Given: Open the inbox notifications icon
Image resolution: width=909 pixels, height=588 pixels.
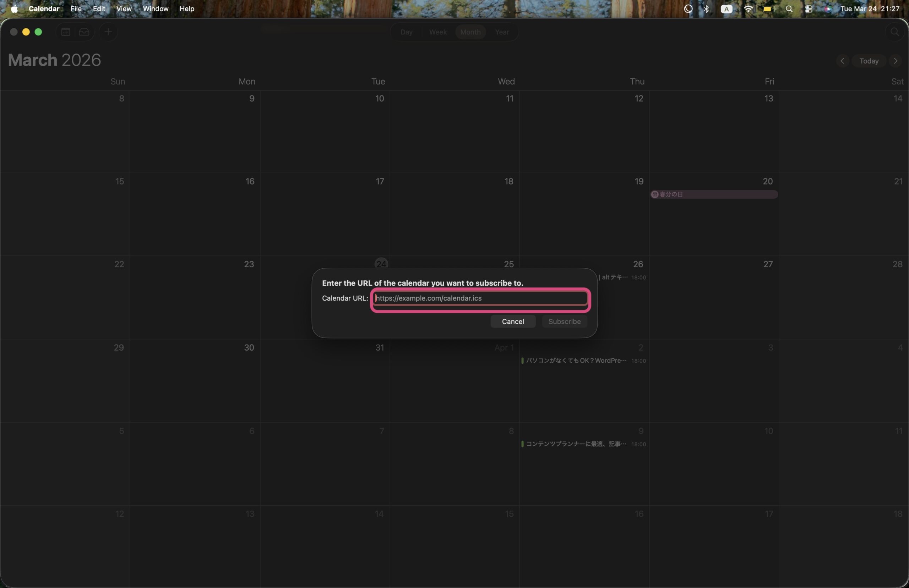Looking at the screenshot, I should [x=84, y=32].
